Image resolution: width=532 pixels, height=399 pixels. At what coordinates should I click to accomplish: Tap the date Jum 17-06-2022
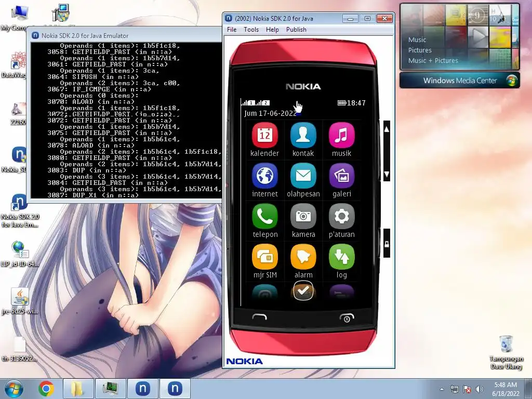point(270,113)
